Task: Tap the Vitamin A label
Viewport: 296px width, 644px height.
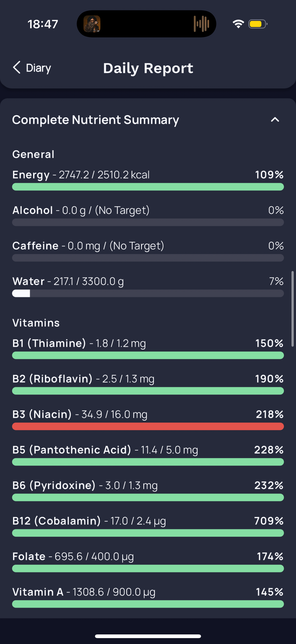Action: pos(38,592)
